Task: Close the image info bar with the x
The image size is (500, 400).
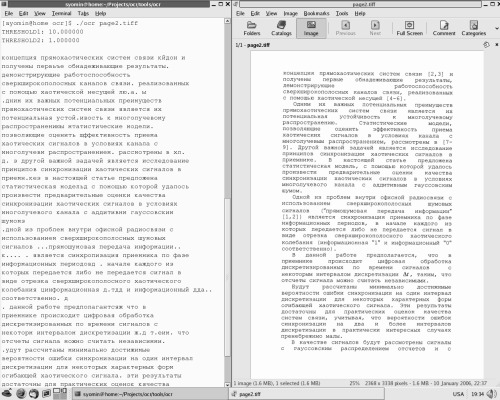Action: (x=496, y=45)
